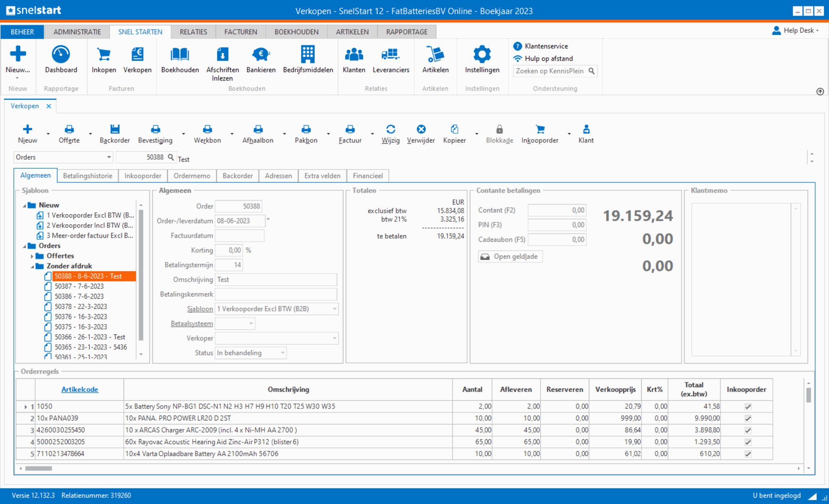Click the Orderregels vertical scrollbar thumb
829x504 pixels.
808,394
